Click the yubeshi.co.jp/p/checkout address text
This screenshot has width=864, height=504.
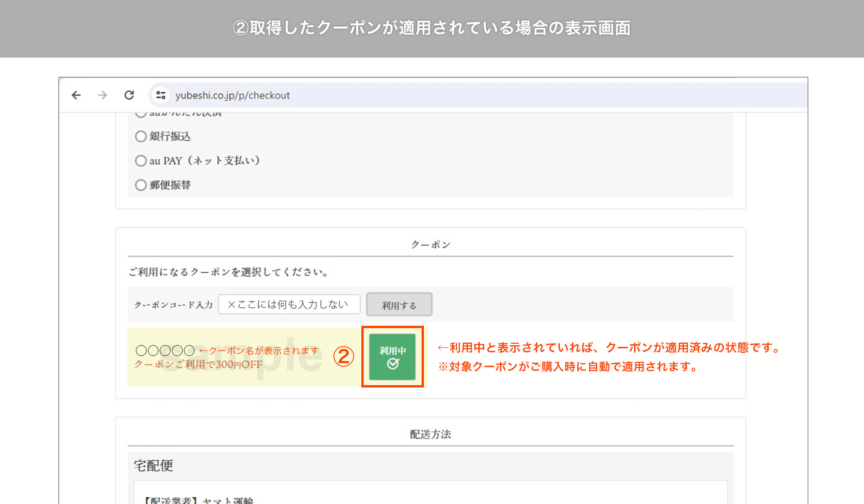[232, 95]
